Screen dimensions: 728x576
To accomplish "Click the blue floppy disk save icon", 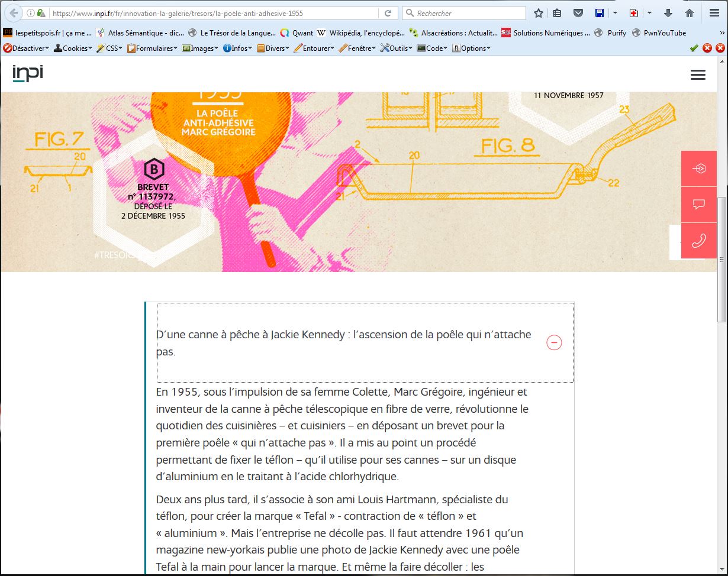I will [x=600, y=13].
